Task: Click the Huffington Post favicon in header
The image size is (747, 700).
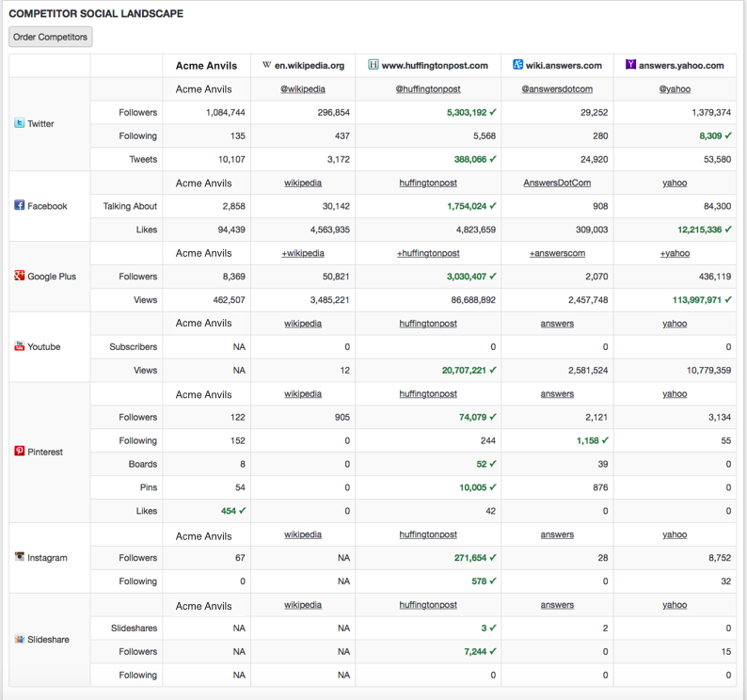Action: pyautogui.click(x=373, y=64)
